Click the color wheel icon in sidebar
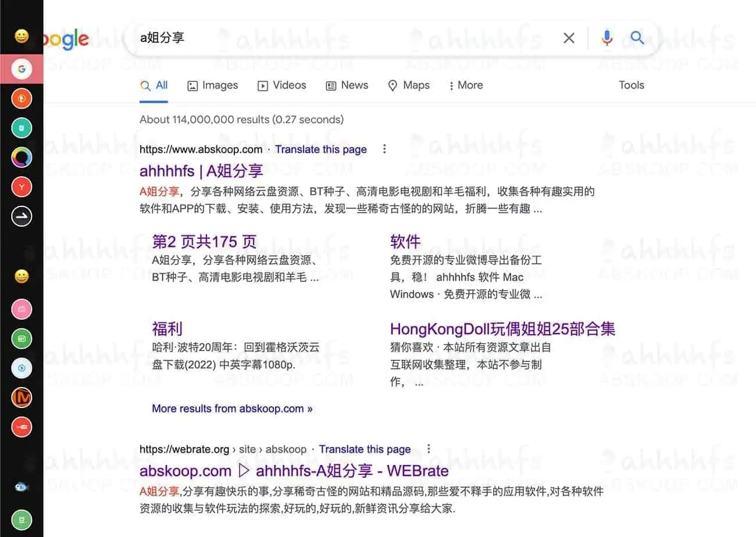 (22, 157)
